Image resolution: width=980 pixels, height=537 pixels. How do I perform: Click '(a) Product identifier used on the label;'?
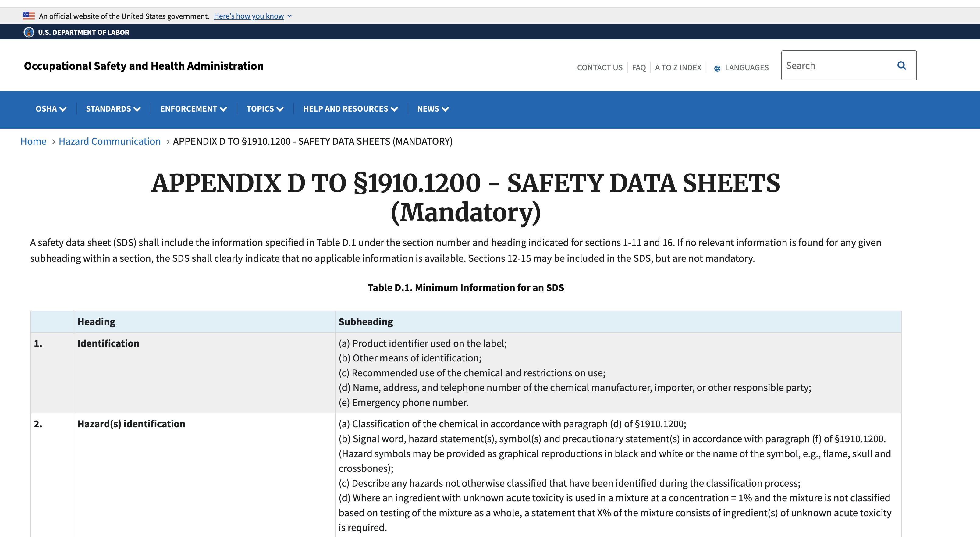coord(423,344)
